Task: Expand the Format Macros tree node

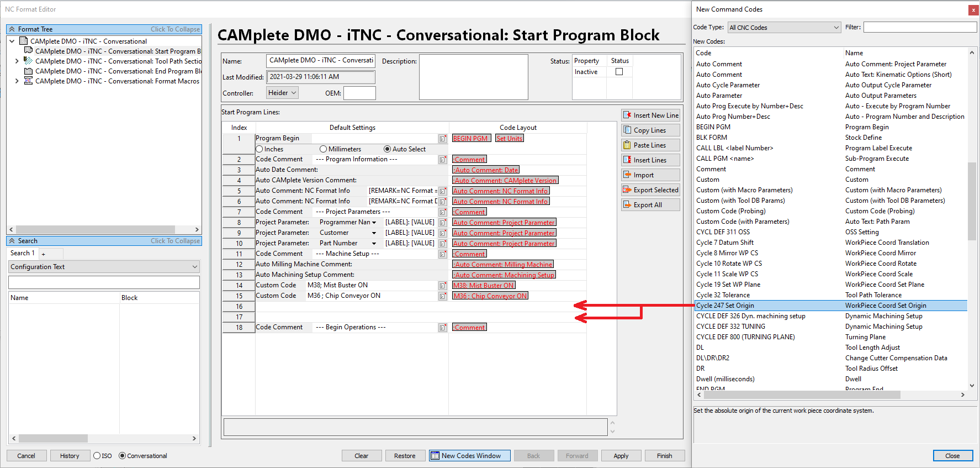Action: coord(17,81)
